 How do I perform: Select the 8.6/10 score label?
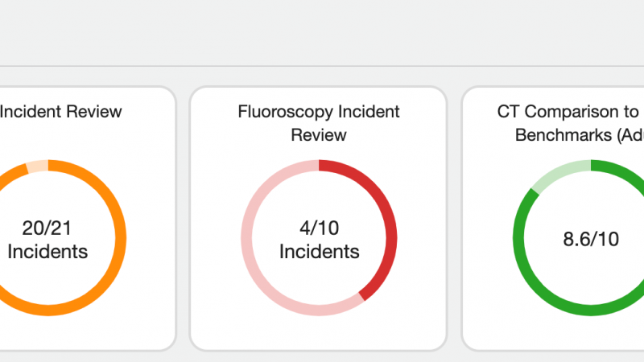pos(591,239)
